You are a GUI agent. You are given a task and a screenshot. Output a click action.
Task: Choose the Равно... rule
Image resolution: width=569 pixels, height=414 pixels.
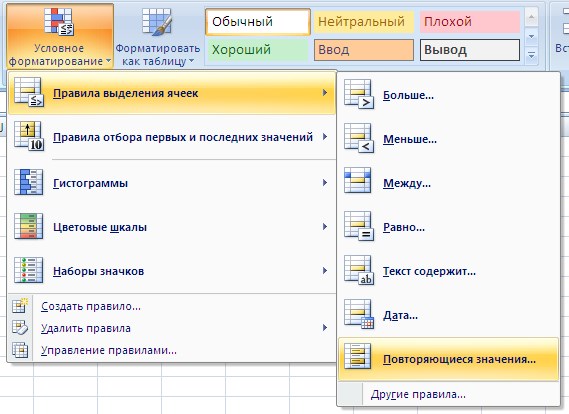pyautogui.click(x=449, y=227)
